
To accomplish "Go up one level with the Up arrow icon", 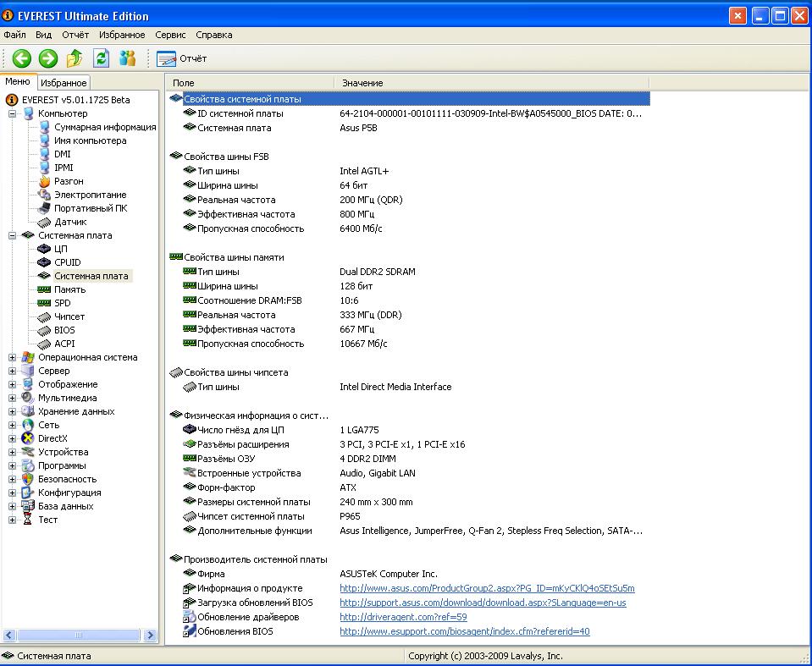I will tap(75, 58).
